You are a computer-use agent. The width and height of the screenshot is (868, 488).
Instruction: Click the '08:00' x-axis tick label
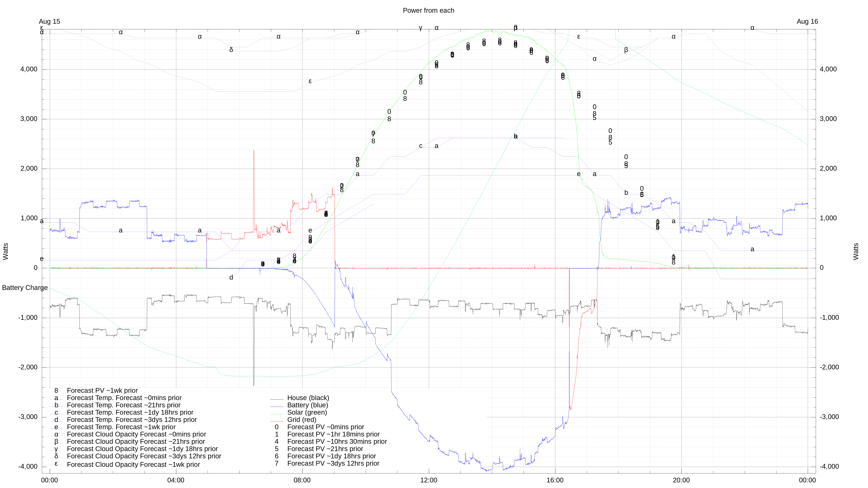(x=302, y=480)
